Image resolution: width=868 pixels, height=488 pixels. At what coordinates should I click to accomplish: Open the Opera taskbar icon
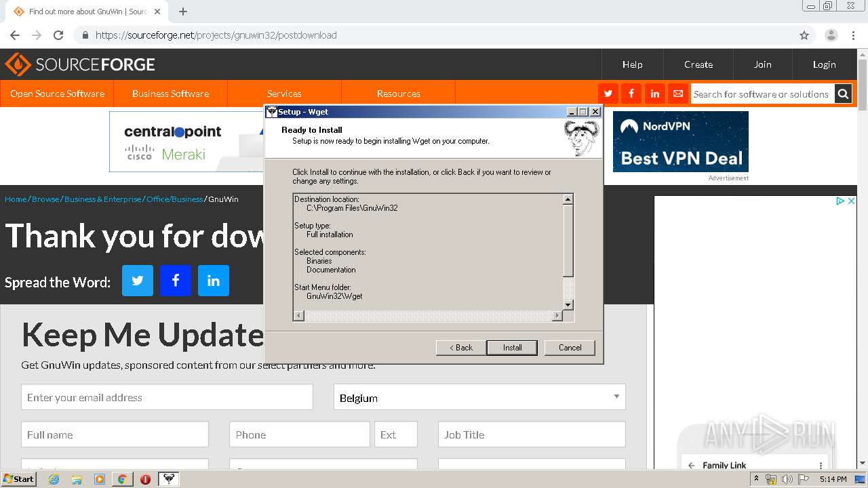145,479
